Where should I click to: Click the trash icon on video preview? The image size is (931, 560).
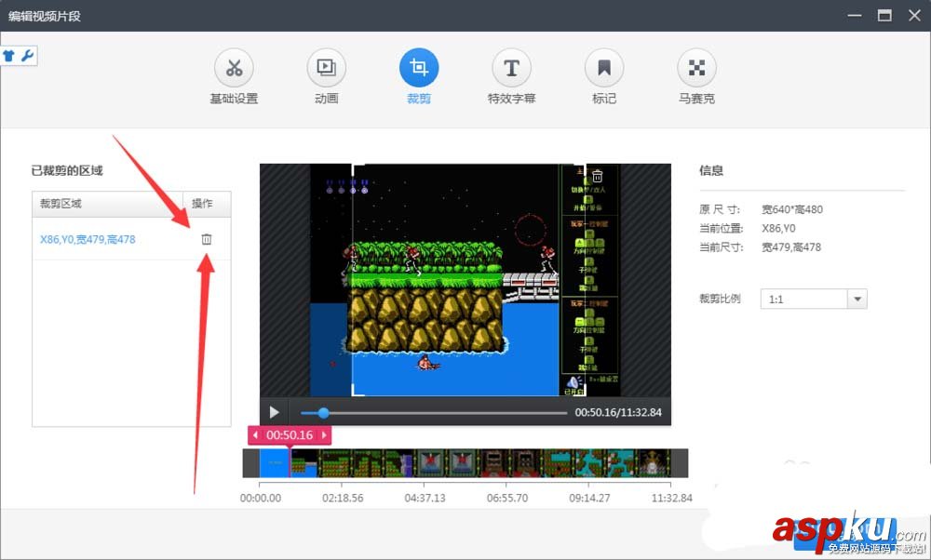pos(598,176)
